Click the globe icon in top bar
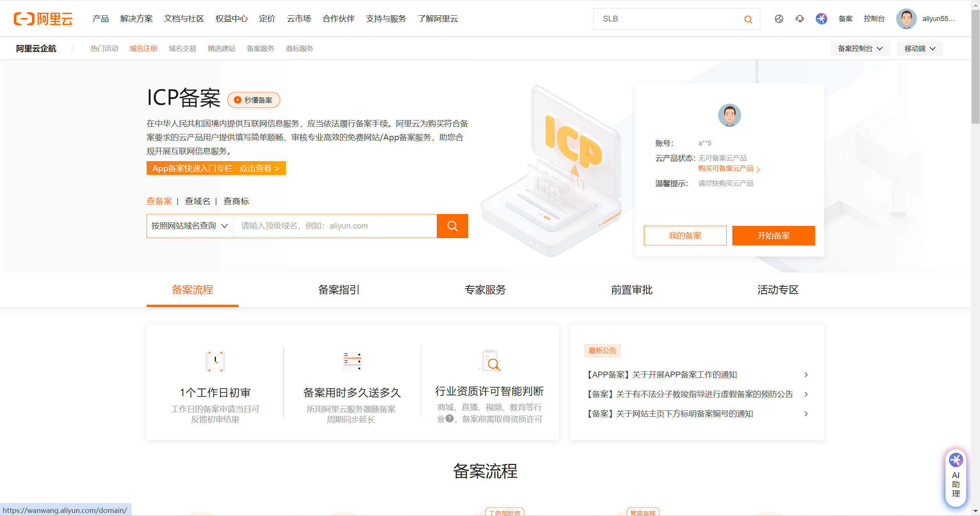 (x=779, y=19)
